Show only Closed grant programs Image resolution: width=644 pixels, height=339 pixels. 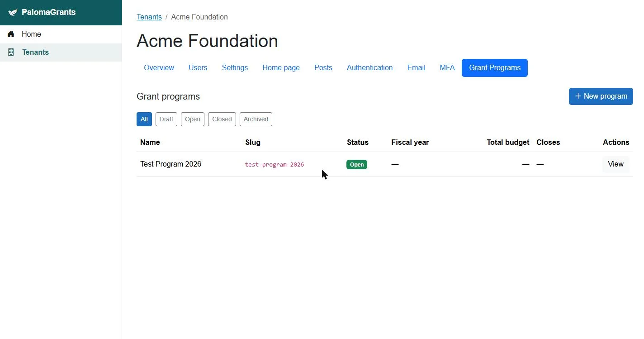(x=222, y=119)
